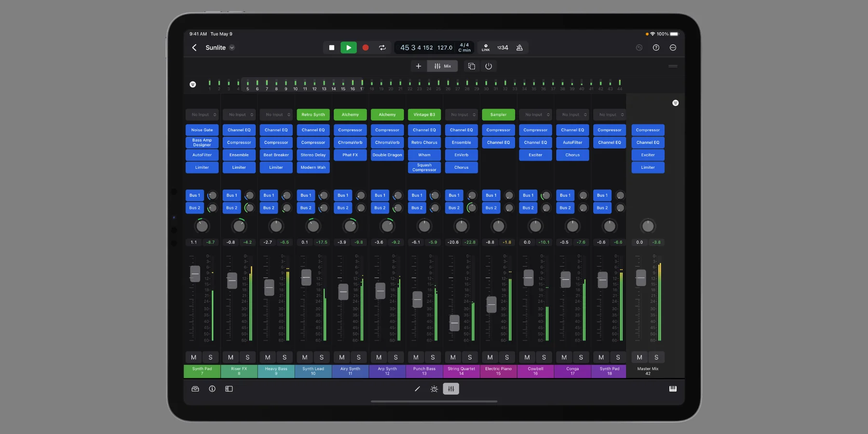Click the red Record button

click(x=366, y=48)
